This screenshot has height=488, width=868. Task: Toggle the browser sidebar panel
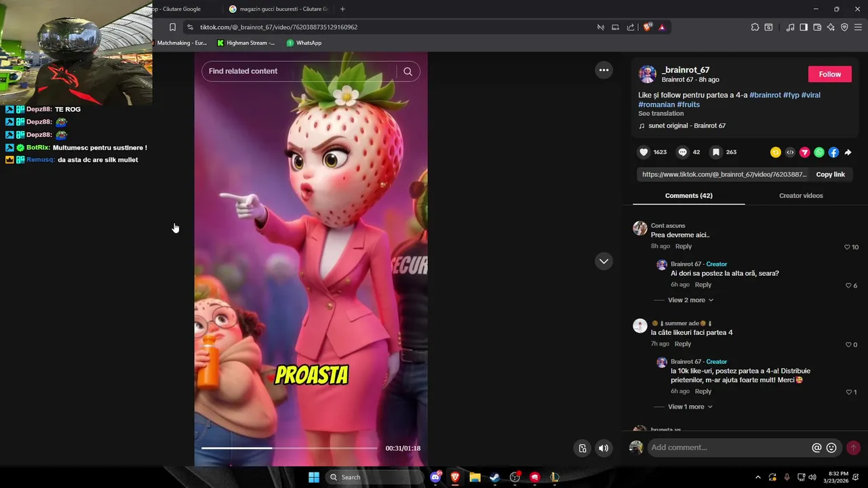pos(804,27)
